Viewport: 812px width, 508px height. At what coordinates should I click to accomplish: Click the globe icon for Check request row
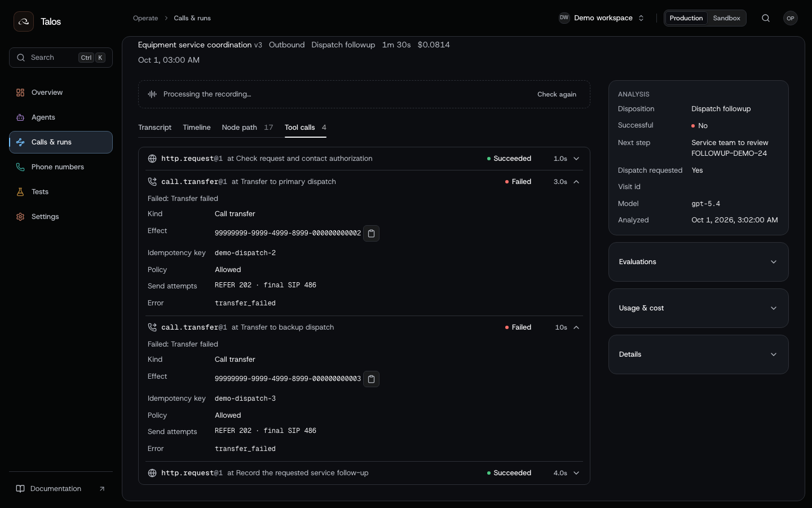point(152,159)
